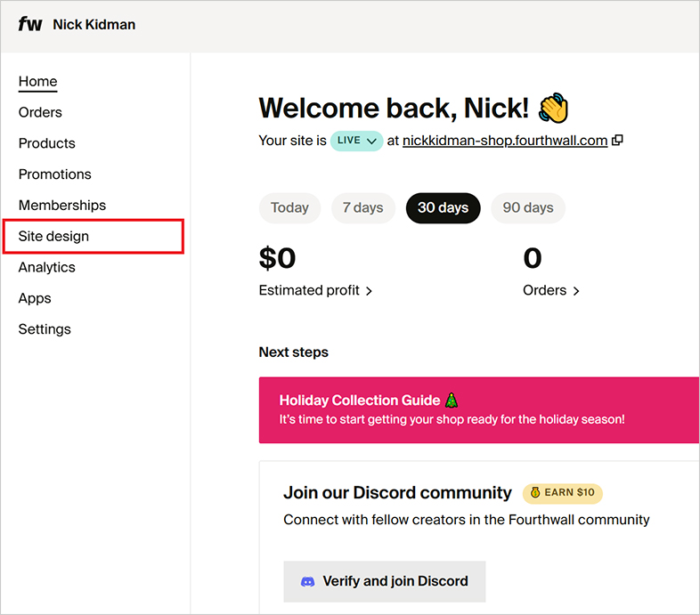The width and height of the screenshot is (700, 615).
Task: Open Settings in the sidebar
Action: click(45, 329)
